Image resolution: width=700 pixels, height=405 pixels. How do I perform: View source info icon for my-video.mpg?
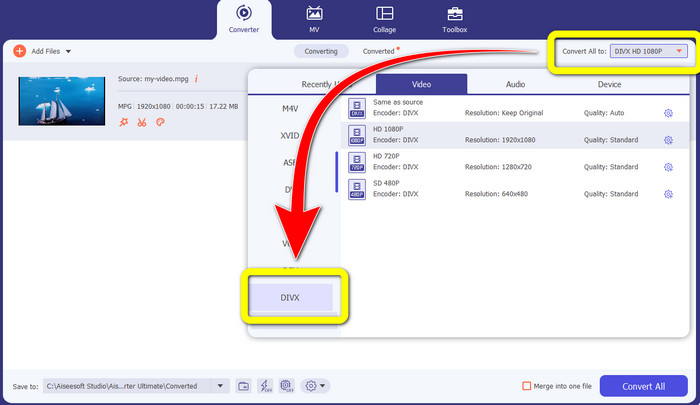pyautogui.click(x=196, y=79)
